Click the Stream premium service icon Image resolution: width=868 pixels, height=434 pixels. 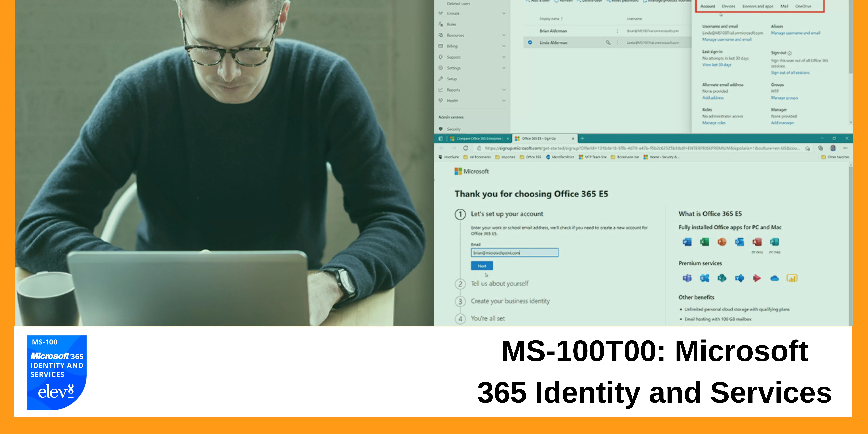[x=757, y=278]
